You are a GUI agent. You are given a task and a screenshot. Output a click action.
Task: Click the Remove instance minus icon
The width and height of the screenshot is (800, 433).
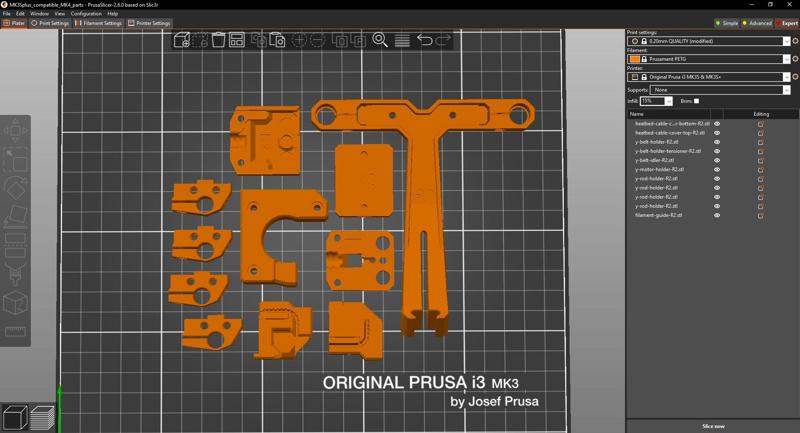coord(317,40)
